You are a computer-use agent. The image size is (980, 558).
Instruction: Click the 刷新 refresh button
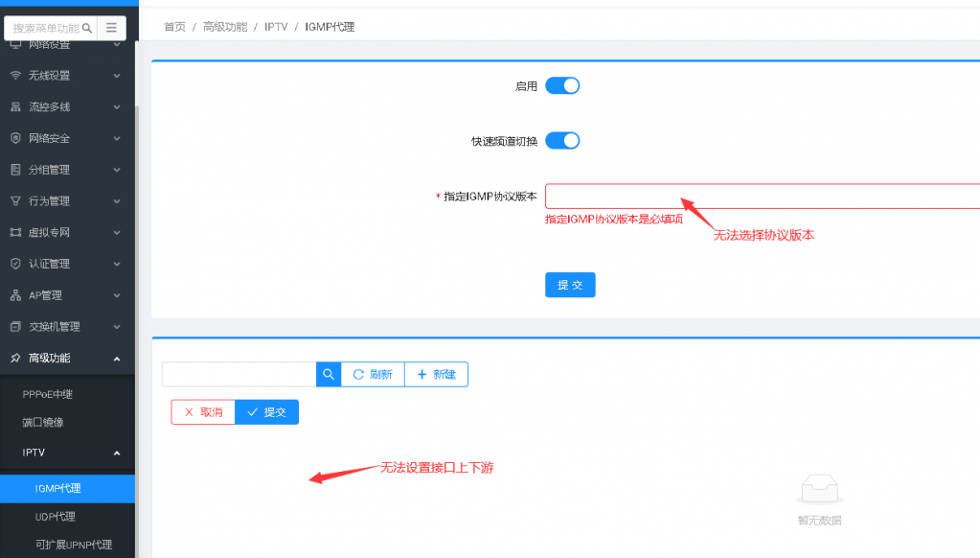(x=373, y=374)
